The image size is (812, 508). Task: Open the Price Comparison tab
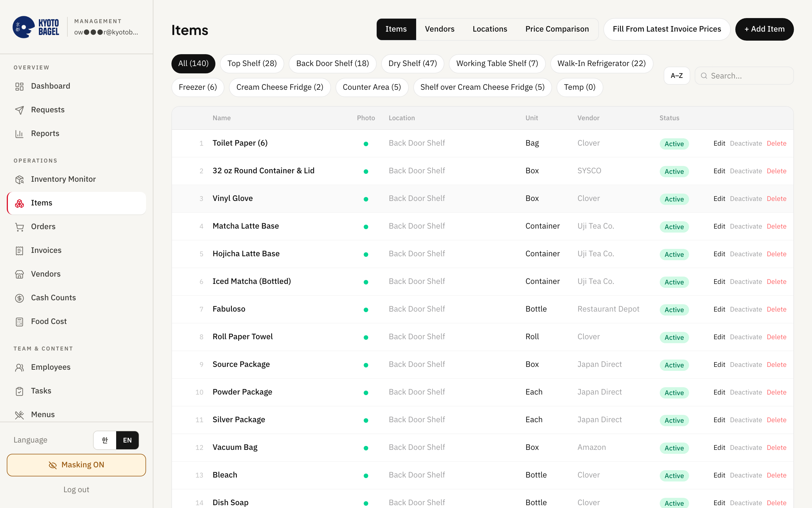point(557,29)
